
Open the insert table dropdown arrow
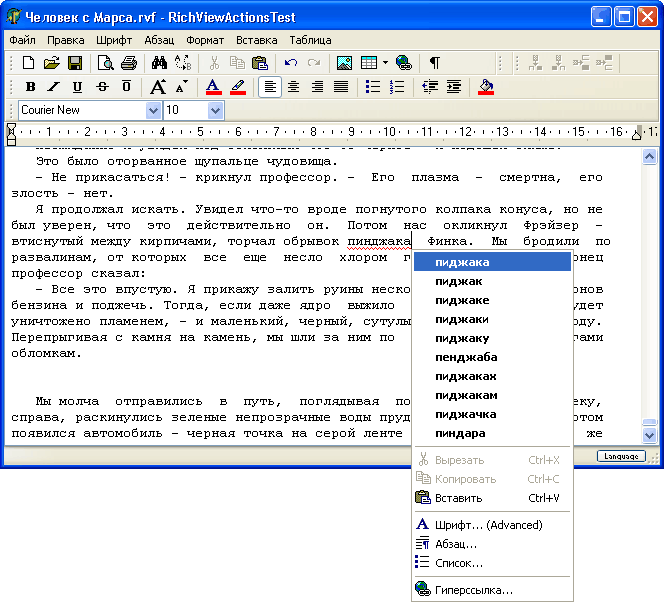(385, 63)
